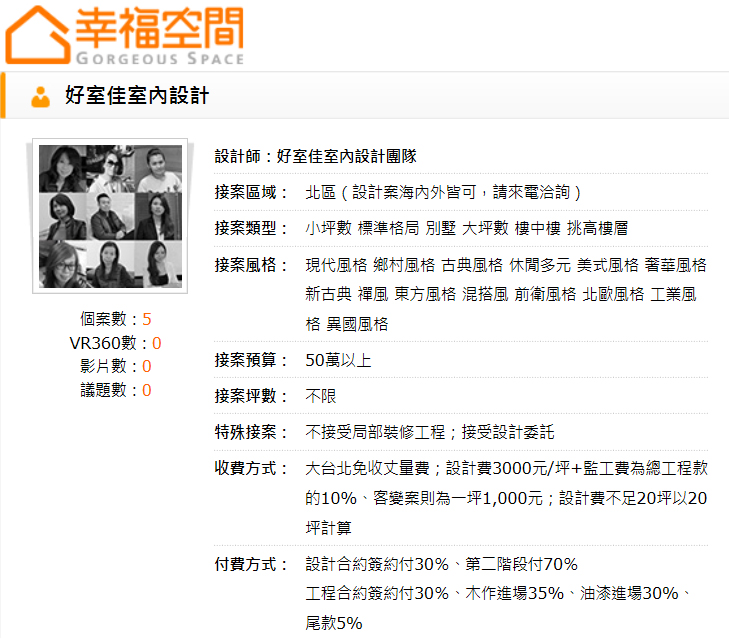Screen dimensions: 729x643
Task: Click the 不限 value for 接案坪數
Action: point(321,396)
